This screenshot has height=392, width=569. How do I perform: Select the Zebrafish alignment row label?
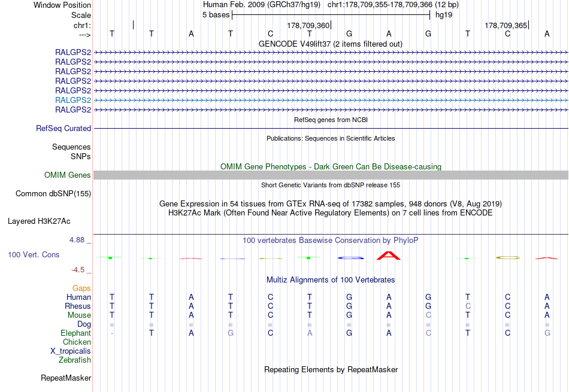click(75, 360)
